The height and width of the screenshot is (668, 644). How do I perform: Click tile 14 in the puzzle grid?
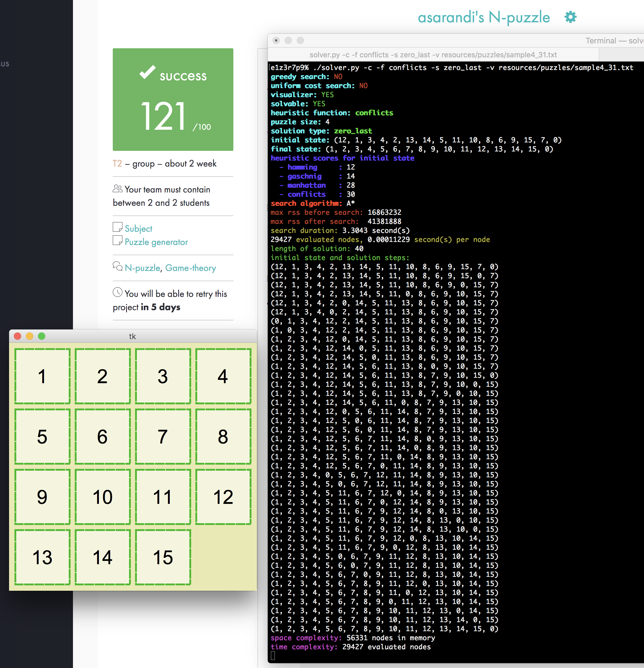pyautogui.click(x=103, y=557)
